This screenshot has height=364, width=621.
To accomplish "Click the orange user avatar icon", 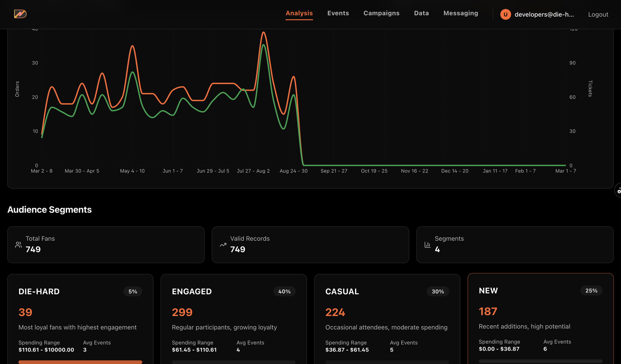I will pyautogui.click(x=505, y=14).
